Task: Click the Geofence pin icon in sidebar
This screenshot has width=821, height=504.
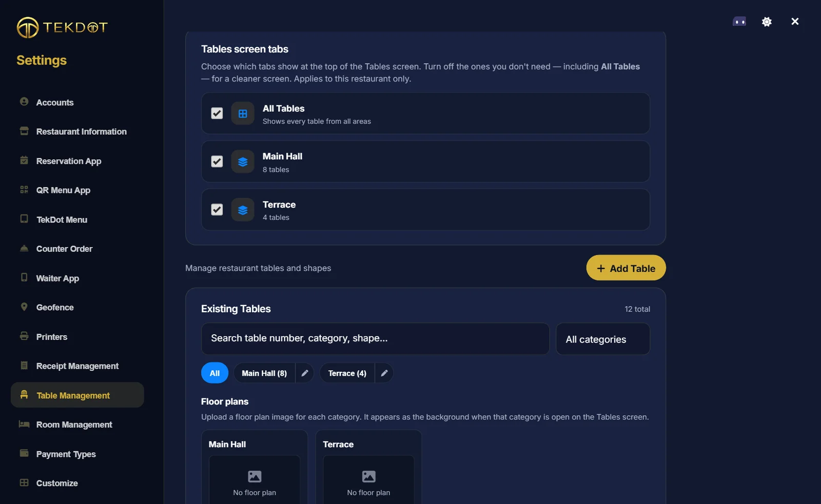Action: [24, 307]
